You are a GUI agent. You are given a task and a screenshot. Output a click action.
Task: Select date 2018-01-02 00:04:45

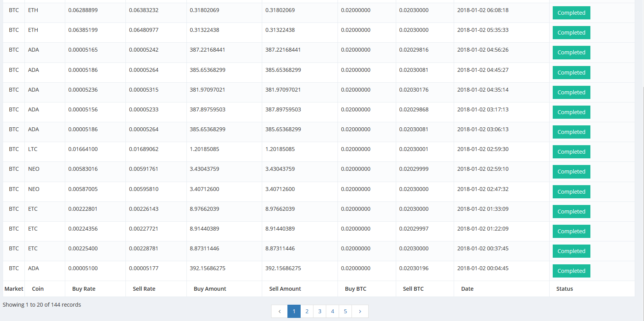pyautogui.click(x=483, y=268)
